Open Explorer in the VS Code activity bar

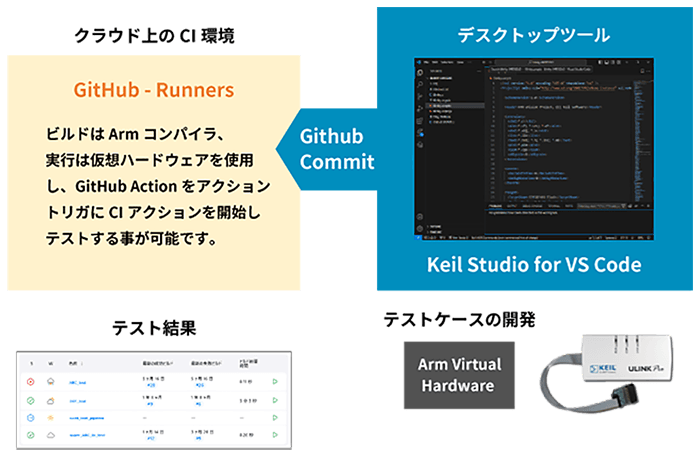pos(420,72)
